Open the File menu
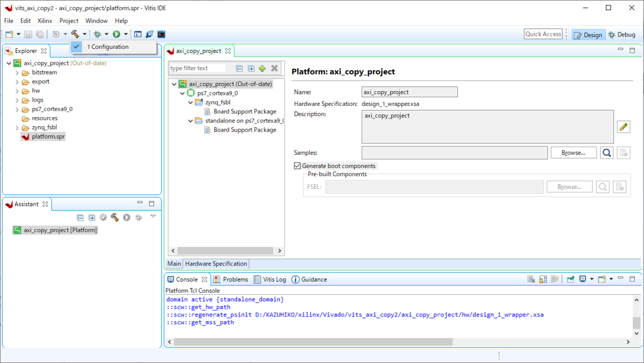Viewport: 644px width, 363px height. pyautogui.click(x=9, y=21)
